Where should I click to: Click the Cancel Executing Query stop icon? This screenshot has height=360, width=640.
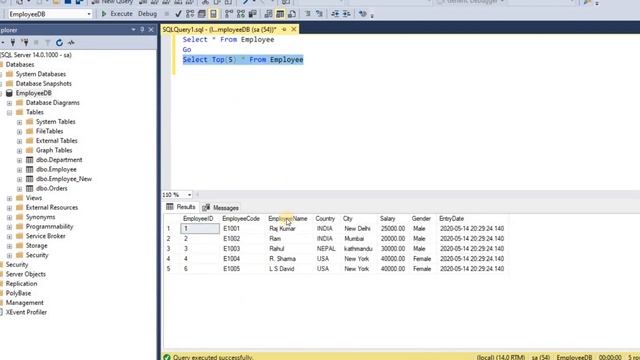[x=167, y=14]
